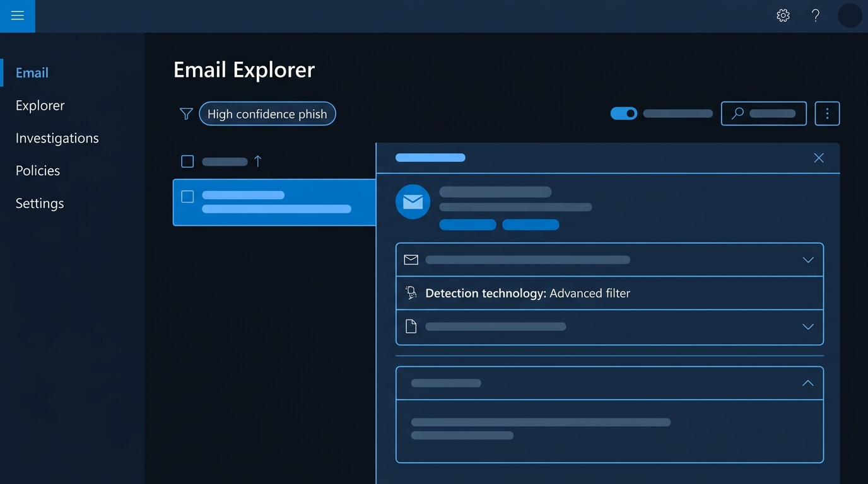
Task: Expand the document row chevron
Action: (808, 327)
